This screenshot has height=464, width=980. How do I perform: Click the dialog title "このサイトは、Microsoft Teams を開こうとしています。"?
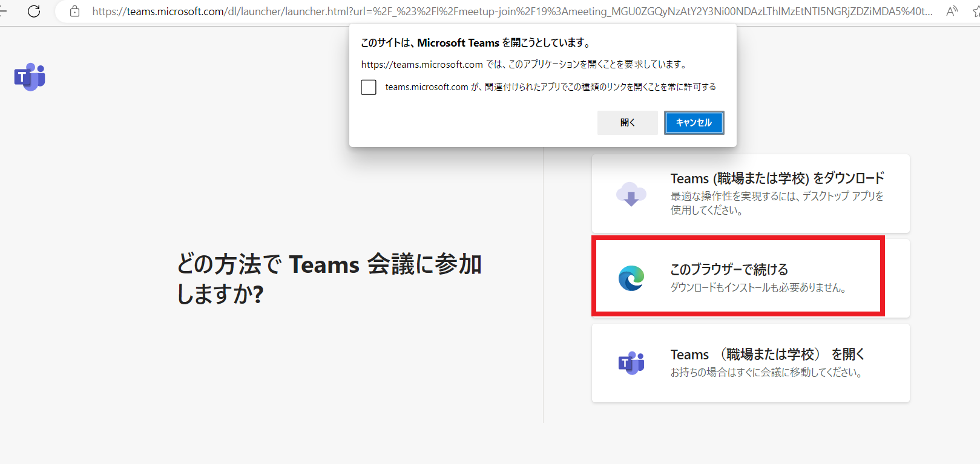[476, 43]
